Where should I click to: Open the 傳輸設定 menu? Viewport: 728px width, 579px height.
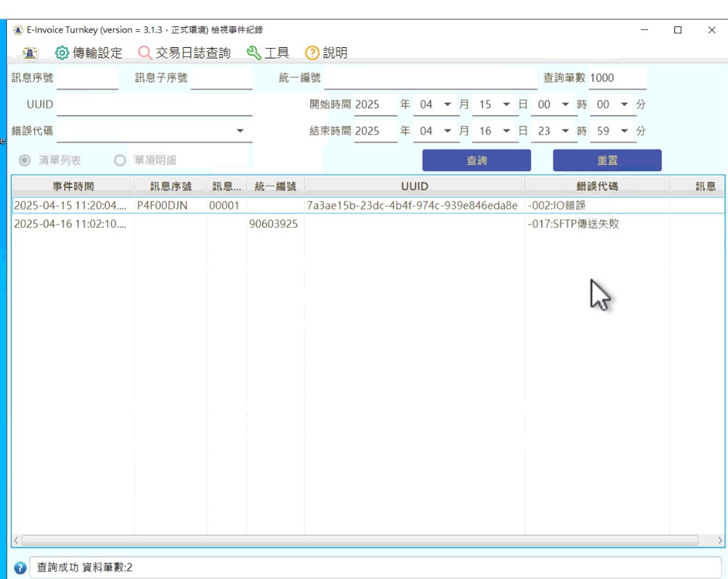pos(97,53)
